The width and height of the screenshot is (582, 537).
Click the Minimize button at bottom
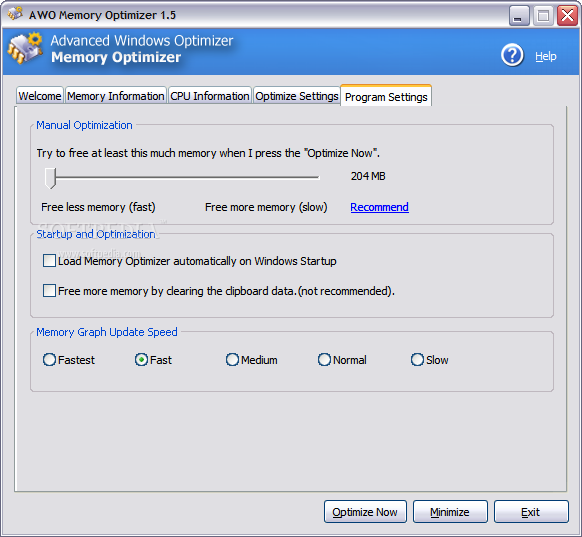(450, 512)
